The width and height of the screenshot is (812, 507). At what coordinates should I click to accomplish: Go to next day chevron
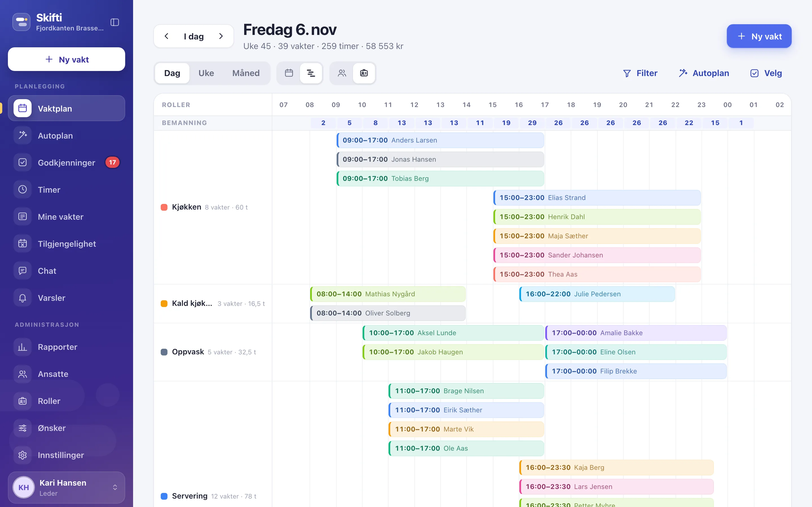221,36
